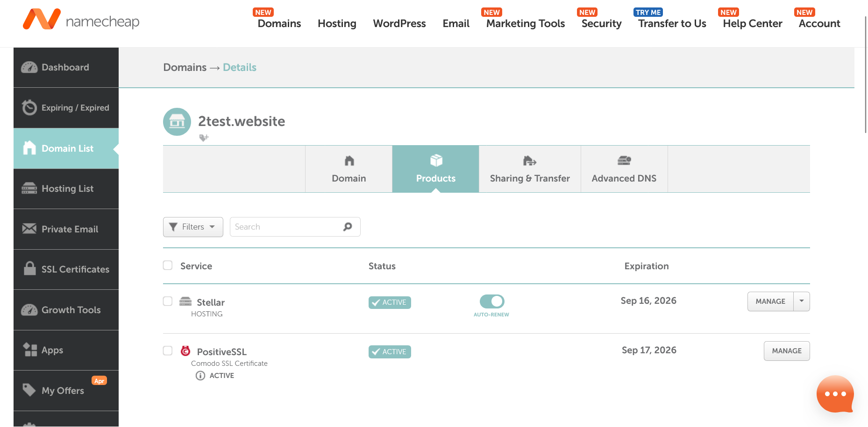Image resolution: width=868 pixels, height=427 pixels.
Task: Toggle the select-all Service checkbox
Action: (168, 266)
